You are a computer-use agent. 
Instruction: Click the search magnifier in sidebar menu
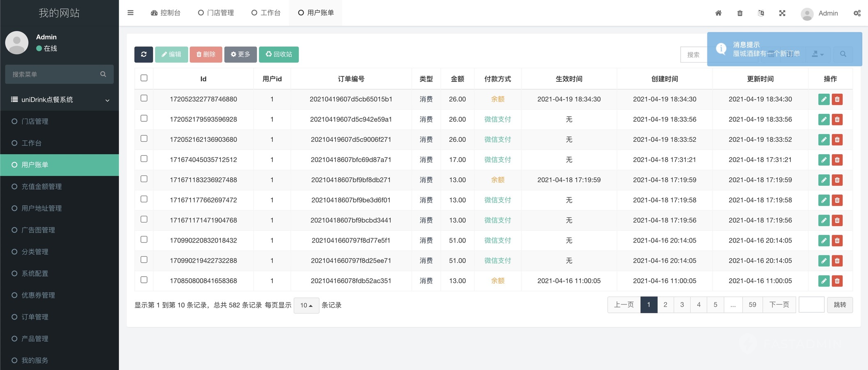coord(103,74)
